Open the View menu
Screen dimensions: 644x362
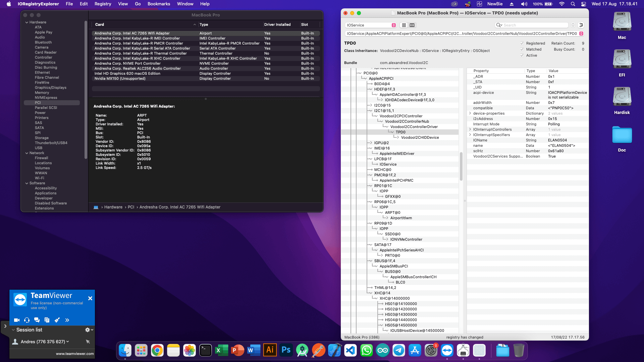pos(123,4)
